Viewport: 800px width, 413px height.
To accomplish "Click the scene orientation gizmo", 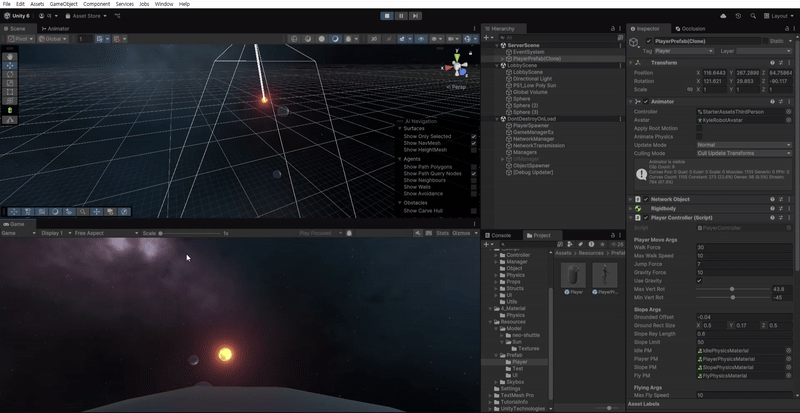I will (458, 68).
